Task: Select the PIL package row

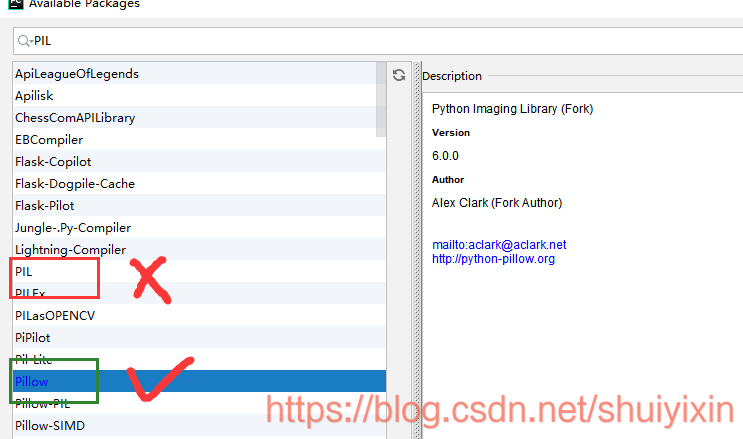Action: [199, 271]
